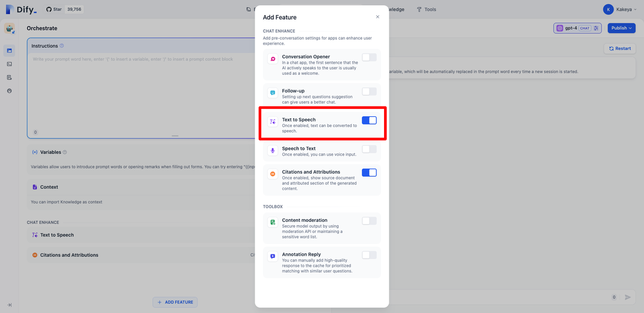Click the Follow-up feature icon

click(x=273, y=93)
